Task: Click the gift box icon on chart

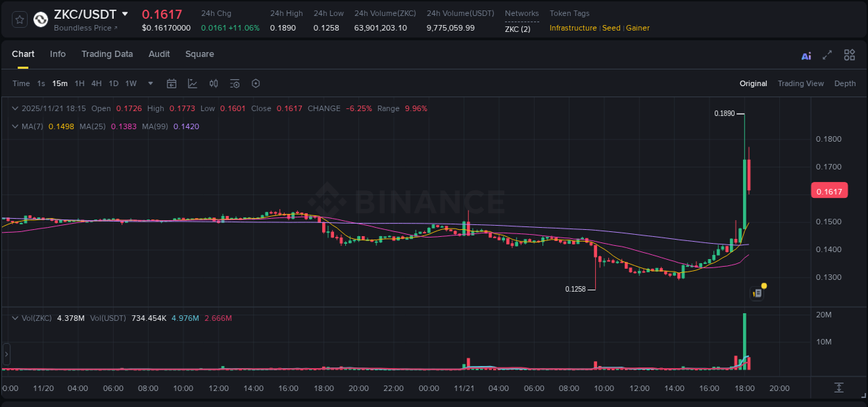Action: [x=757, y=292]
